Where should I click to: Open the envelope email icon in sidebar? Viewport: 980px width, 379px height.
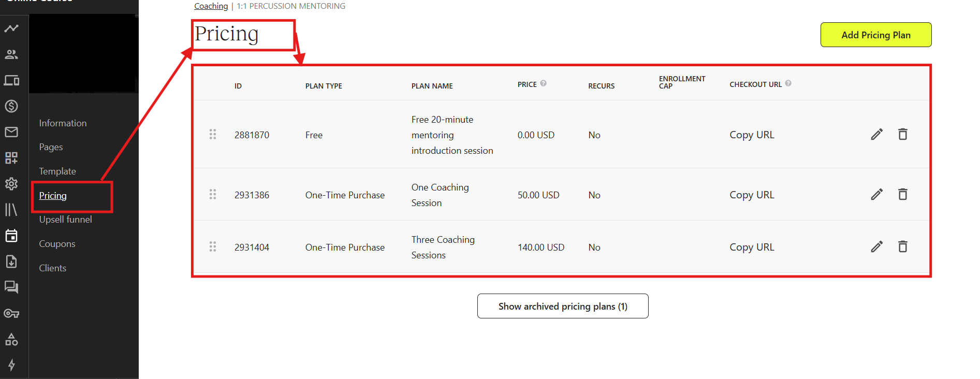11,132
